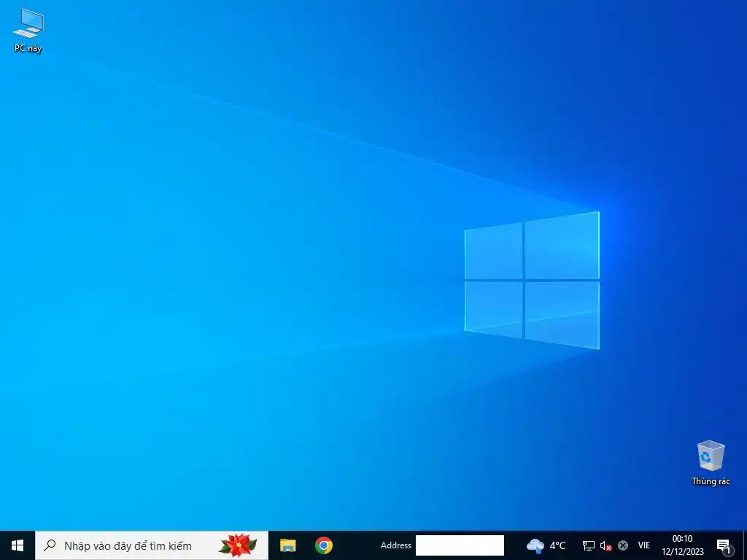
Task: Click the Address toolbar input field
Action: [x=460, y=545]
